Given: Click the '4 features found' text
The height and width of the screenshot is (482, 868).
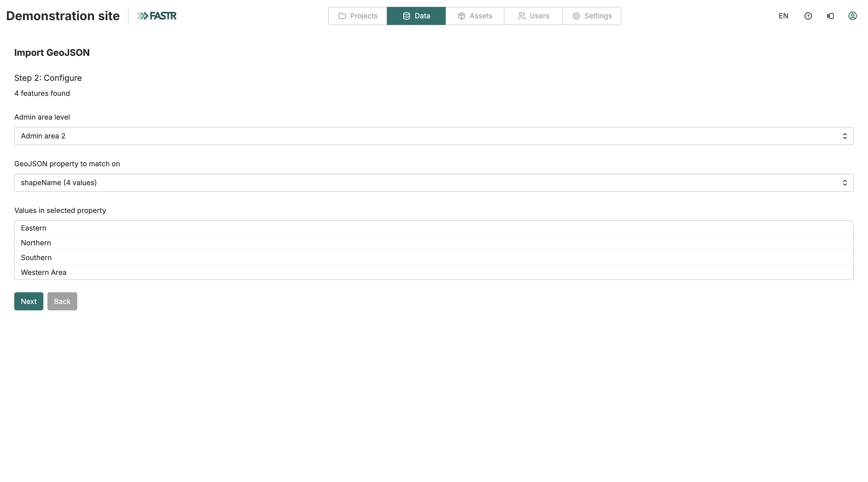Looking at the screenshot, I should point(42,93).
